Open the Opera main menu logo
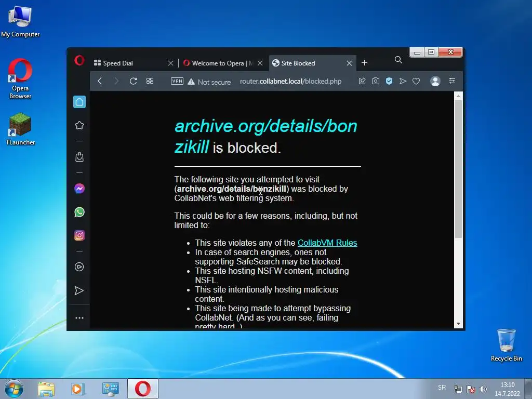The height and width of the screenshot is (399, 532). click(79, 61)
